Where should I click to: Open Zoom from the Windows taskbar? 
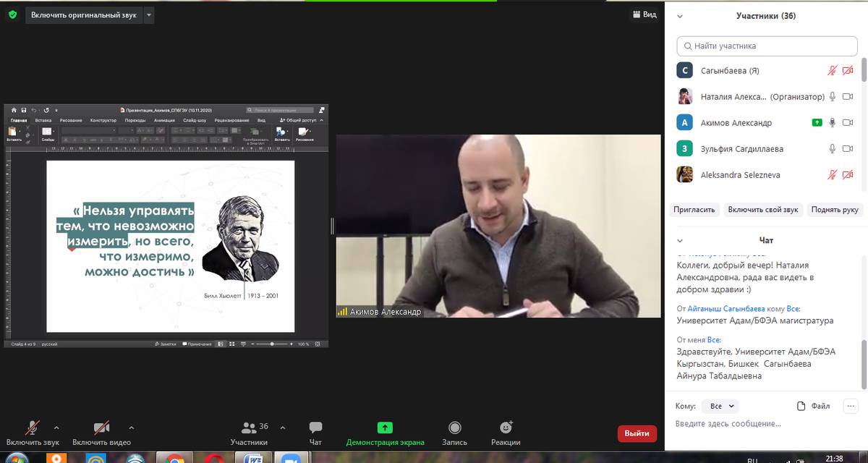[x=291, y=459]
